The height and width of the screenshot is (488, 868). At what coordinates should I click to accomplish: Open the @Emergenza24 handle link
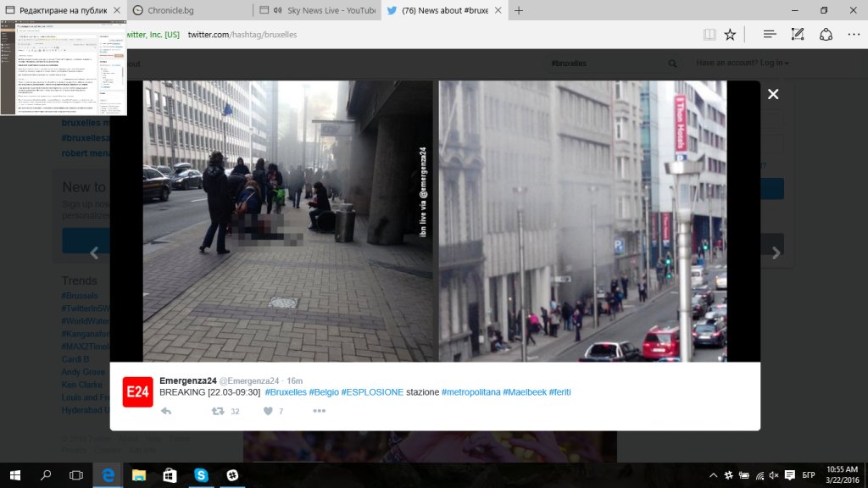[x=249, y=380]
